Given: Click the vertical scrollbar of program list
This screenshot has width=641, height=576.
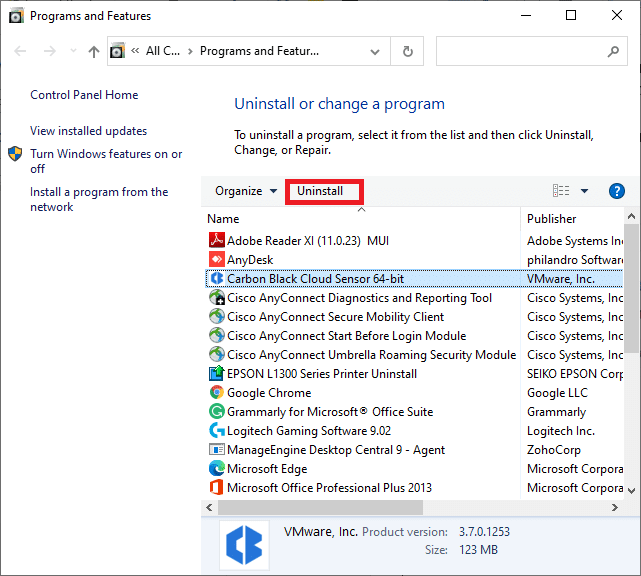Looking at the screenshot, I should [631, 300].
